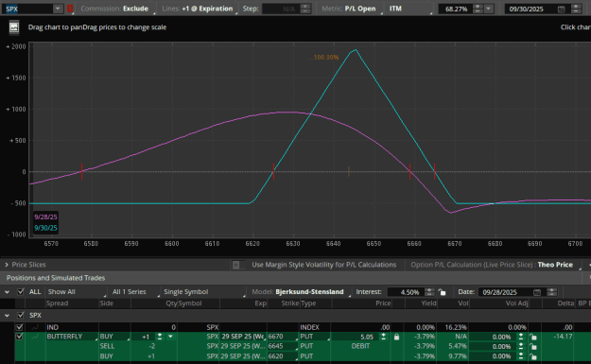Adjust Vol Adj stepper on 6620 row
This screenshot has height=364, width=591.
521,356
